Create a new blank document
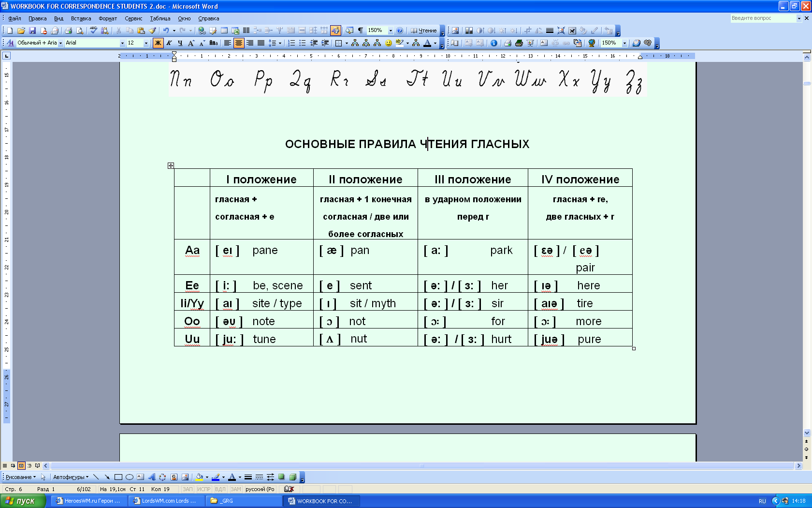 [x=10, y=30]
